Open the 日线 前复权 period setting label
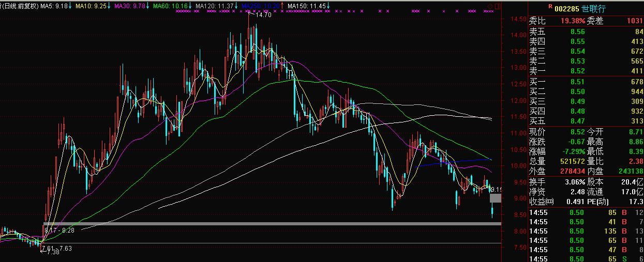The image size is (644, 262). click(18, 6)
